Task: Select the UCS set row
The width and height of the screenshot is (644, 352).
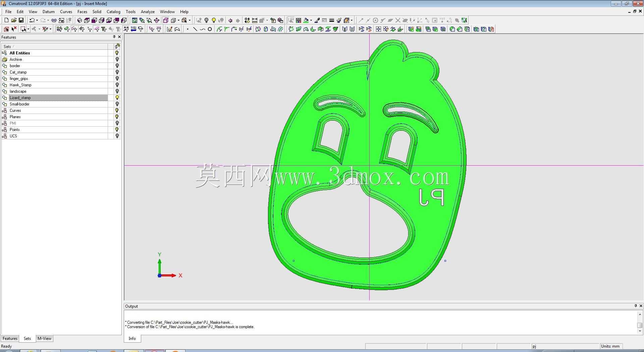Action: point(55,136)
